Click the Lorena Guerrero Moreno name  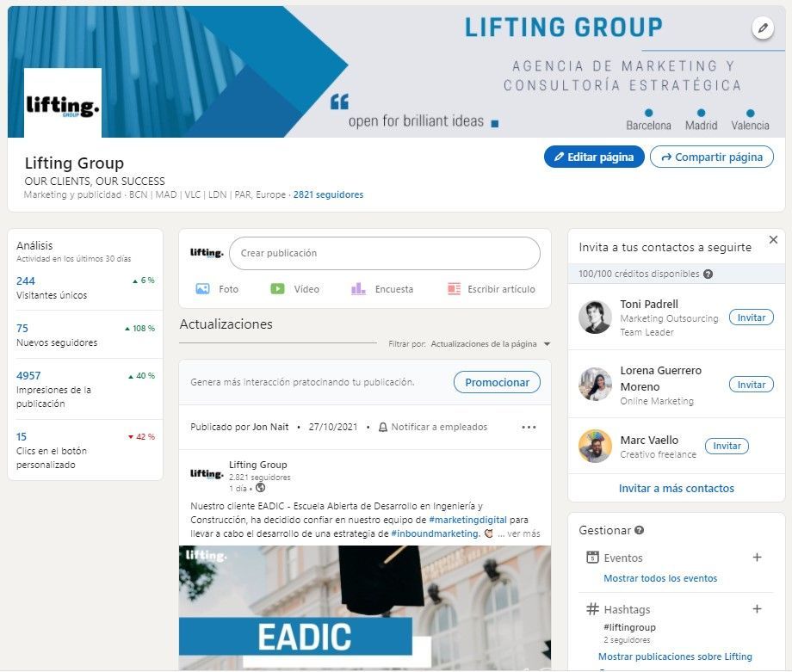click(x=660, y=379)
